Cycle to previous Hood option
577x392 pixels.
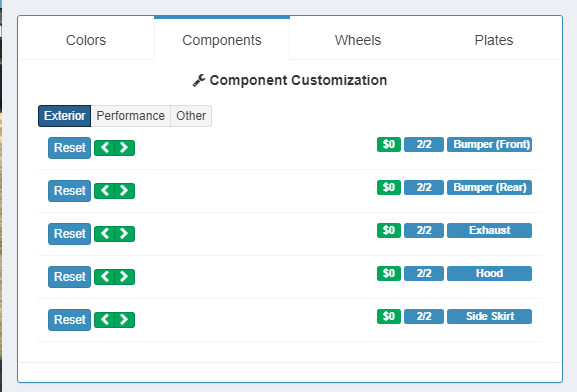click(105, 277)
